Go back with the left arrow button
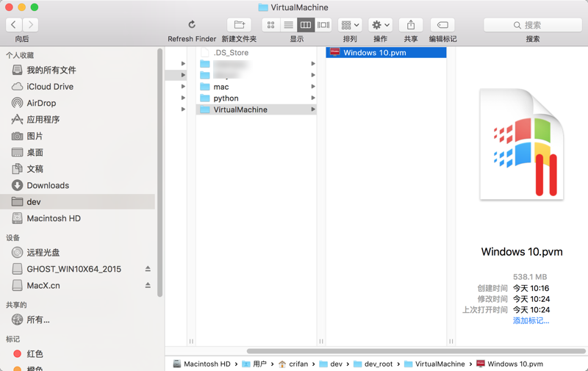Viewport: 588px width, 371px height. click(x=14, y=25)
